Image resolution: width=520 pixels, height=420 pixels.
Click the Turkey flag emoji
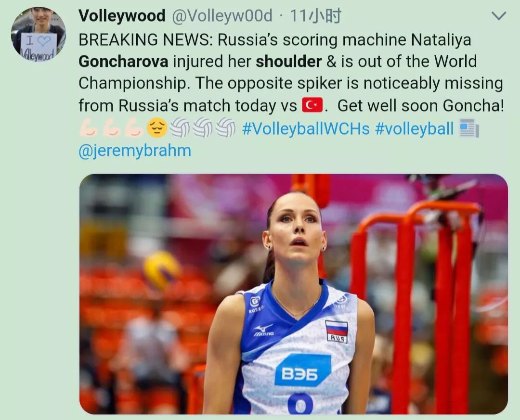[312, 105]
